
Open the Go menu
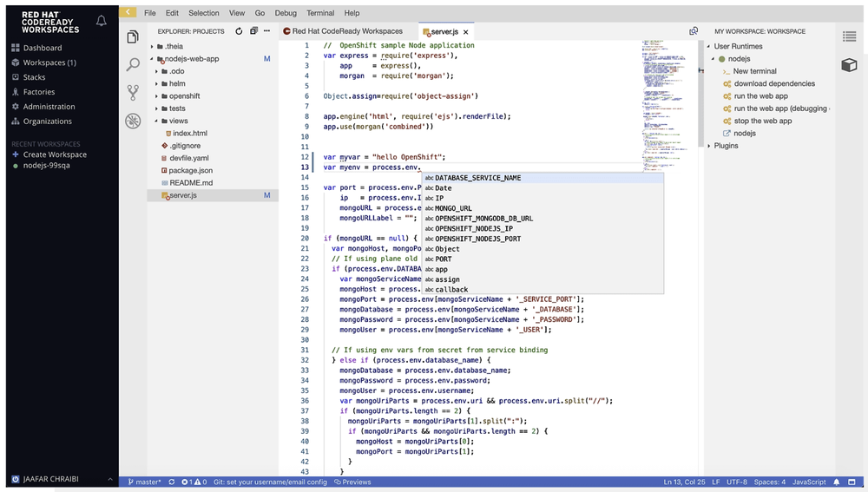point(260,13)
